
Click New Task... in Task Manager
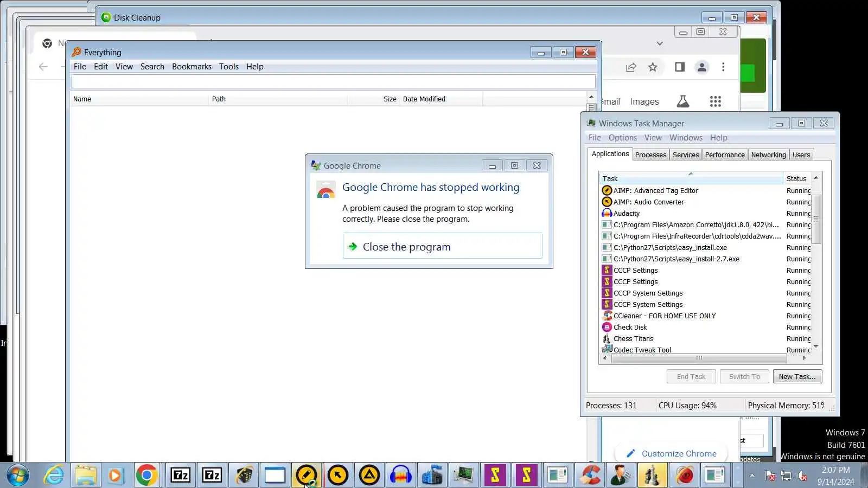[x=797, y=377]
